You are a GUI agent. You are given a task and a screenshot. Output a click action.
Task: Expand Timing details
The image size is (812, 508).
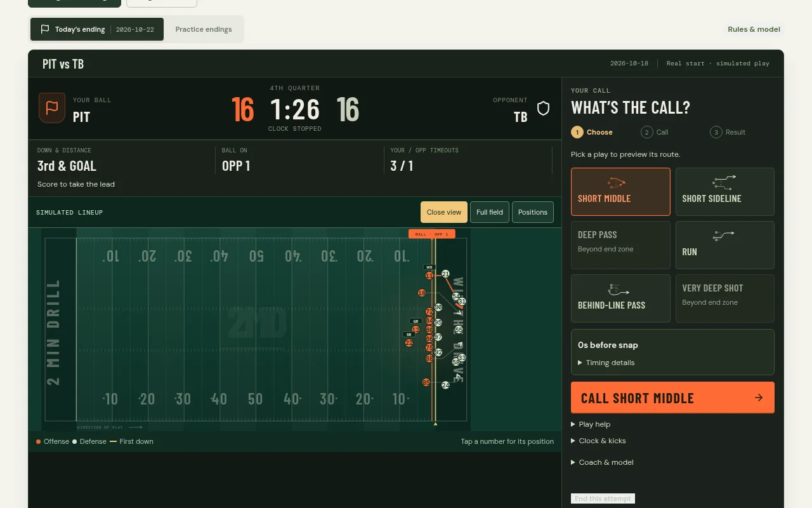click(x=606, y=363)
